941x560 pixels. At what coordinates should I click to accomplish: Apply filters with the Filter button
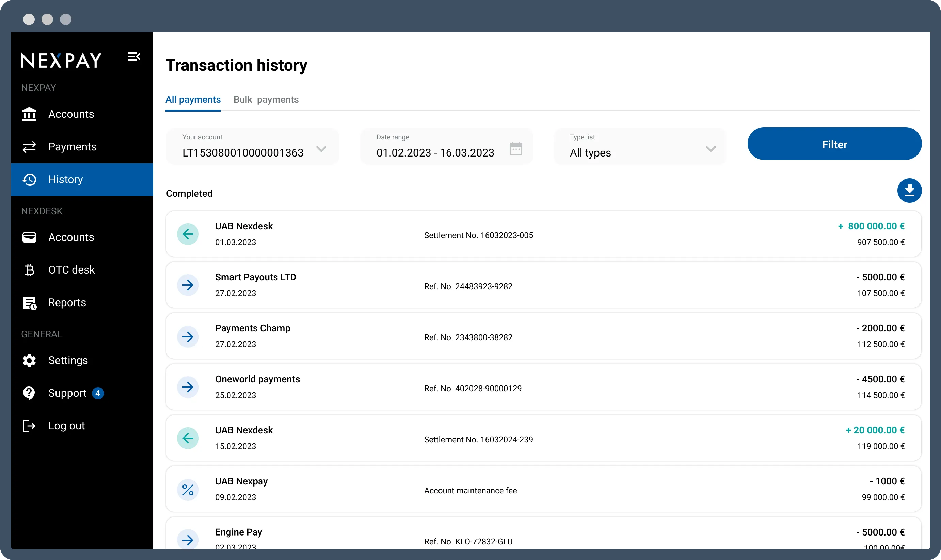[x=834, y=144]
